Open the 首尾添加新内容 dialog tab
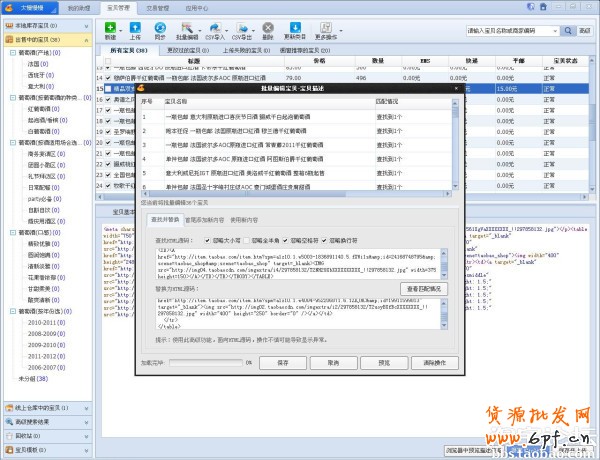The height and width of the screenshot is (460, 600). pyautogui.click(x=205, y=218)
